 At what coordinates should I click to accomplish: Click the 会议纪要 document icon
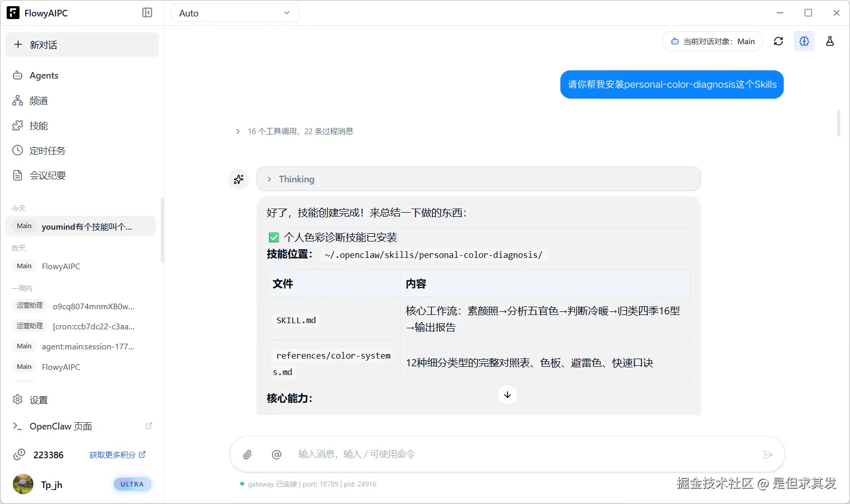pyautogui.click(x=17, y=176)
